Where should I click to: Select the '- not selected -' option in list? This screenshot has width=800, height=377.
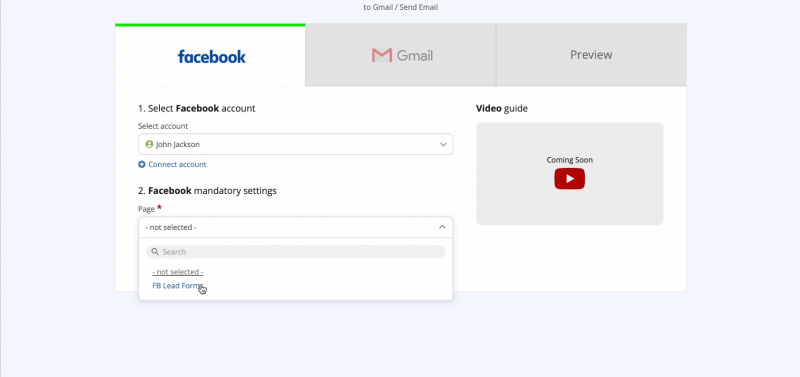[x=178, y=272]
